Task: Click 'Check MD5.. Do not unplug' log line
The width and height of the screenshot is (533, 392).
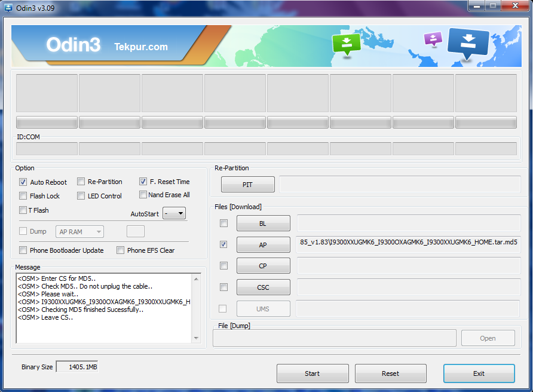Action: [85, 286]
